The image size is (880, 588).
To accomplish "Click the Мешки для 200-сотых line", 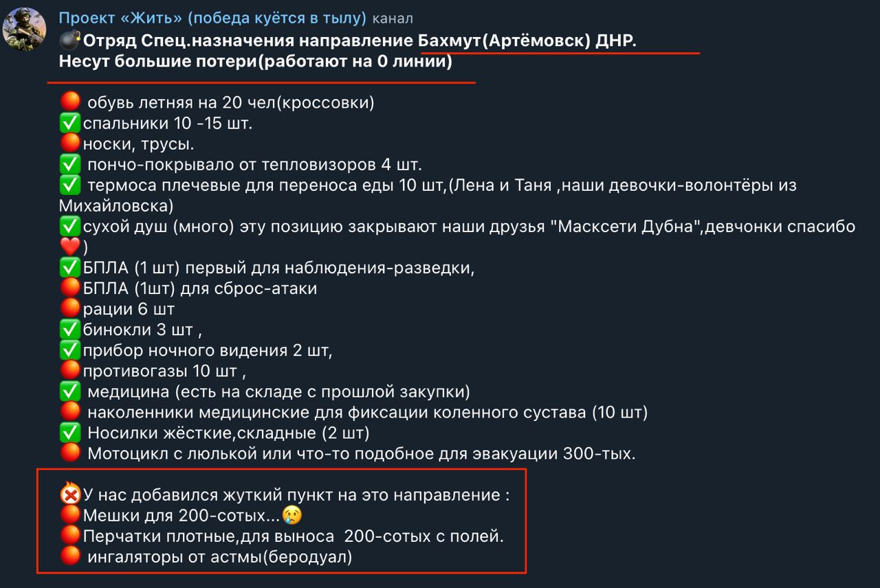I will [181, 515].
